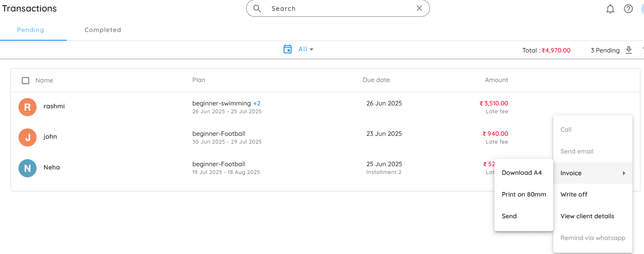644x254 pixels.
Task: Click rashmi's avatar icon
Action: pos(28,107)
